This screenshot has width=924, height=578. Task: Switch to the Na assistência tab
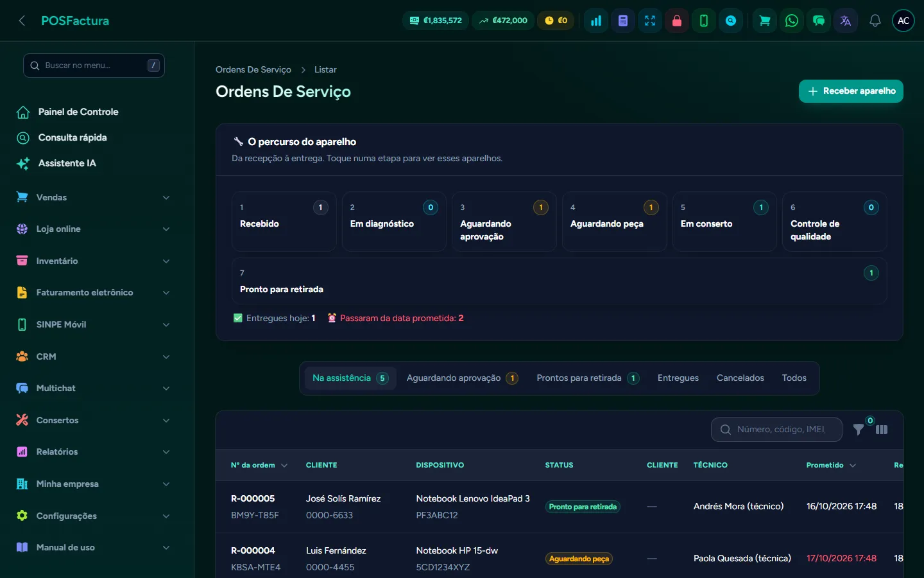point(350,378)
